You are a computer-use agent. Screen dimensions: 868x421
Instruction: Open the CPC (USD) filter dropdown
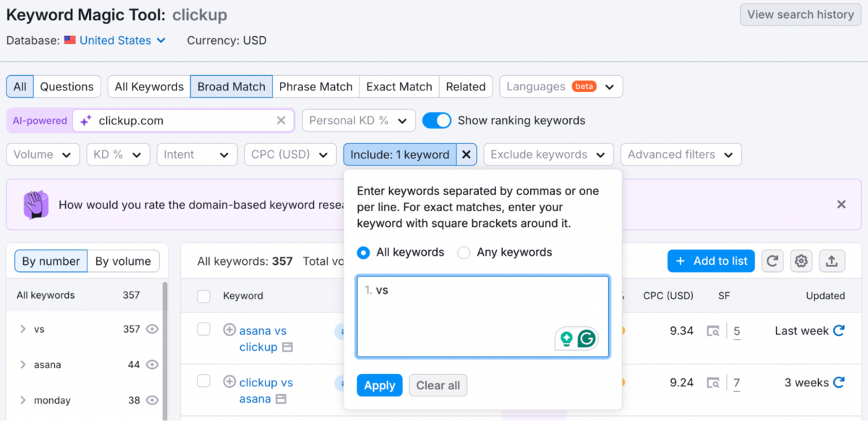(290, 154)
